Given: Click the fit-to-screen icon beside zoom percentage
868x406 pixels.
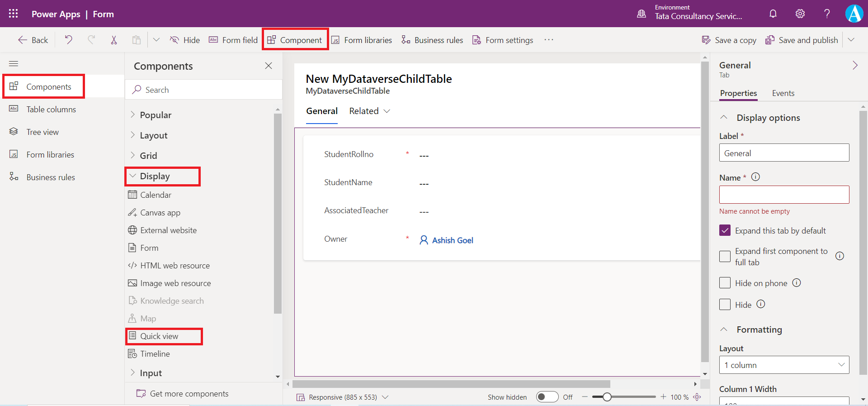Looking at the screenshot, I should coord(697,397).
